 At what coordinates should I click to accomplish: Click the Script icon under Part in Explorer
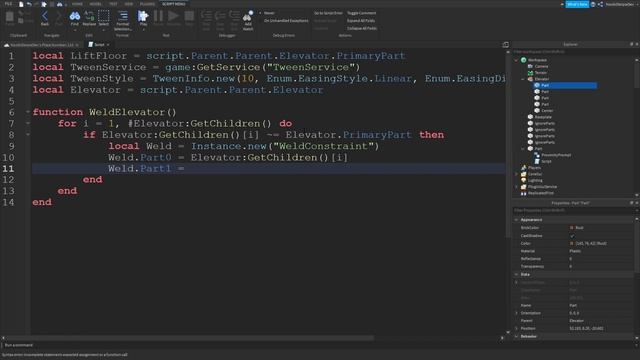[537, 161]
